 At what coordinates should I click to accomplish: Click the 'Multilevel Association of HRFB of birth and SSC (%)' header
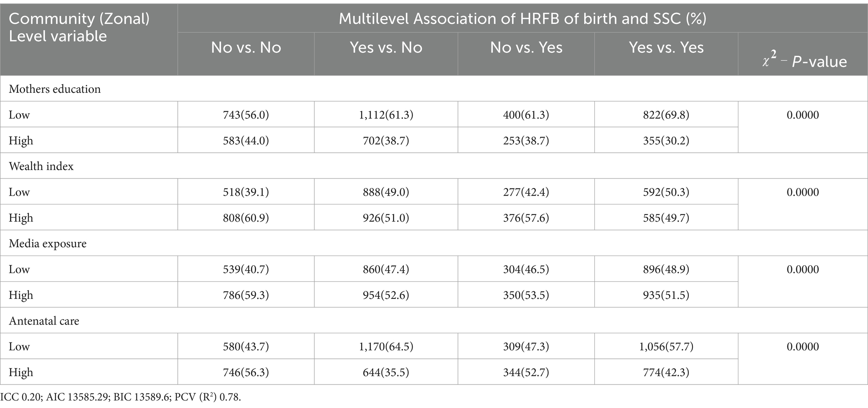(523, 19)
